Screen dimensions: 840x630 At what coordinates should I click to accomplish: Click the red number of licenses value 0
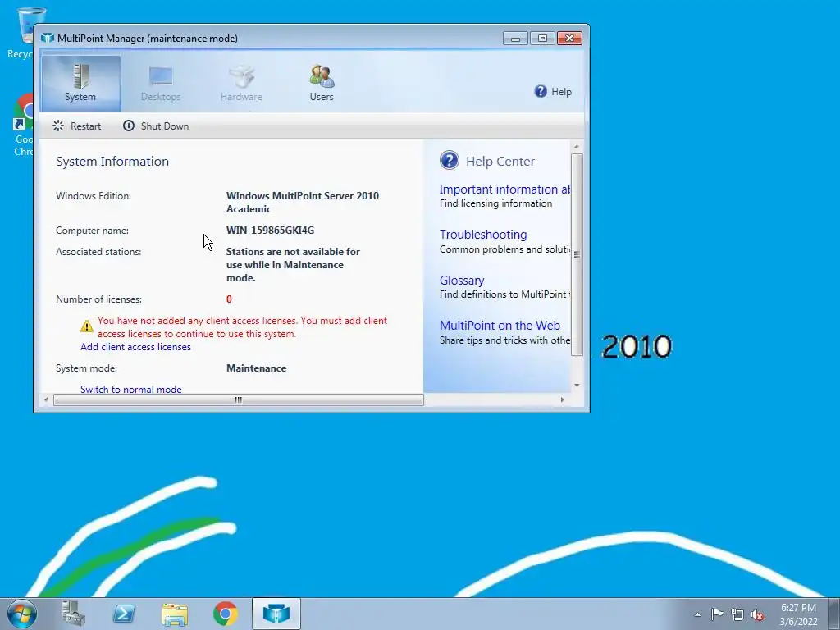(x=230, y=299)
